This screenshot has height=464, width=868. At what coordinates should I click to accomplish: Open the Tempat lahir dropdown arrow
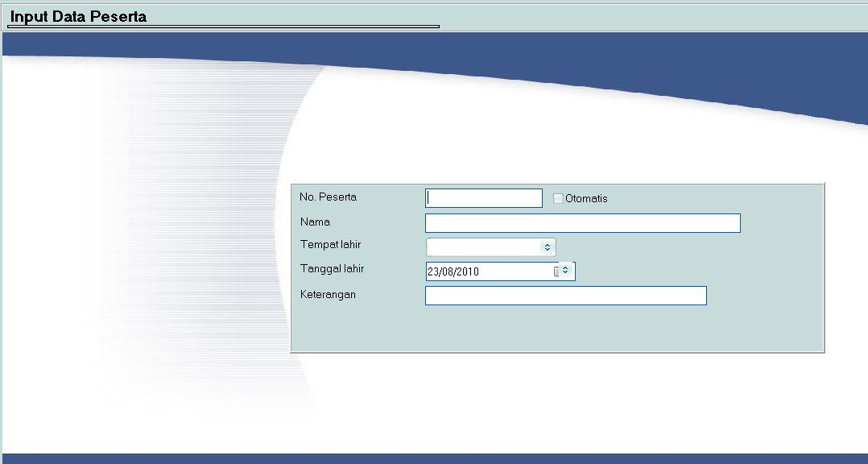tap(548, 247)
